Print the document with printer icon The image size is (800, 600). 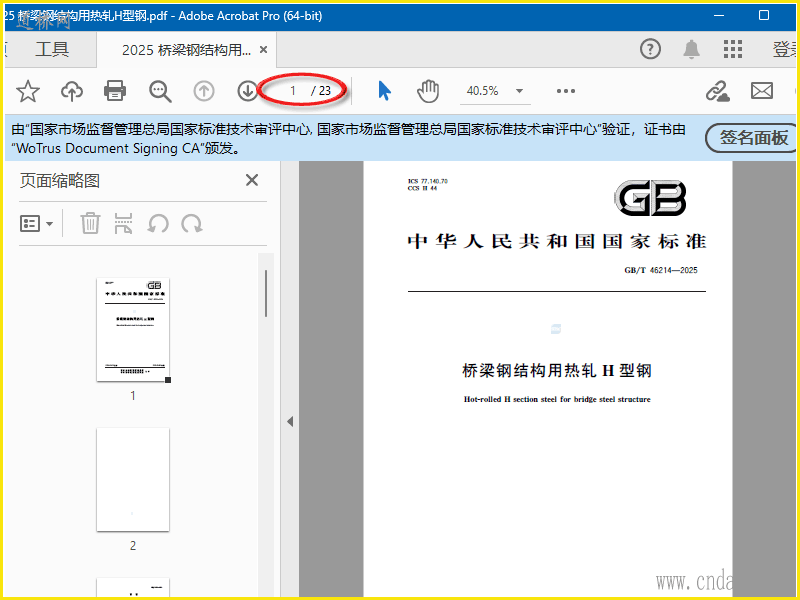coord(115,91)
